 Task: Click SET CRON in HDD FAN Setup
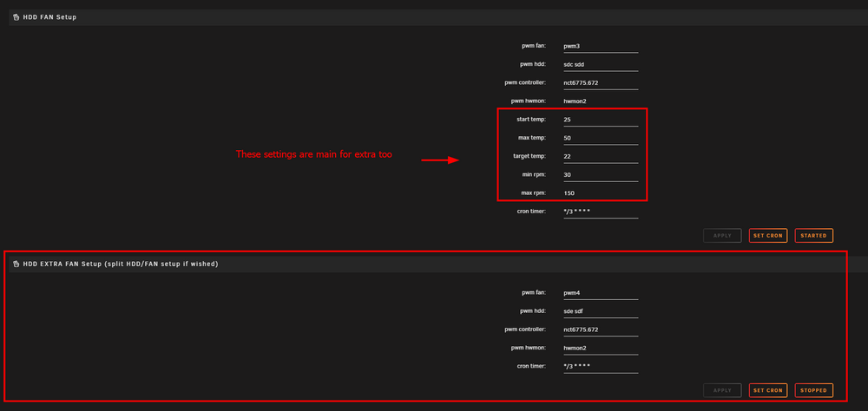coord(768,236)
